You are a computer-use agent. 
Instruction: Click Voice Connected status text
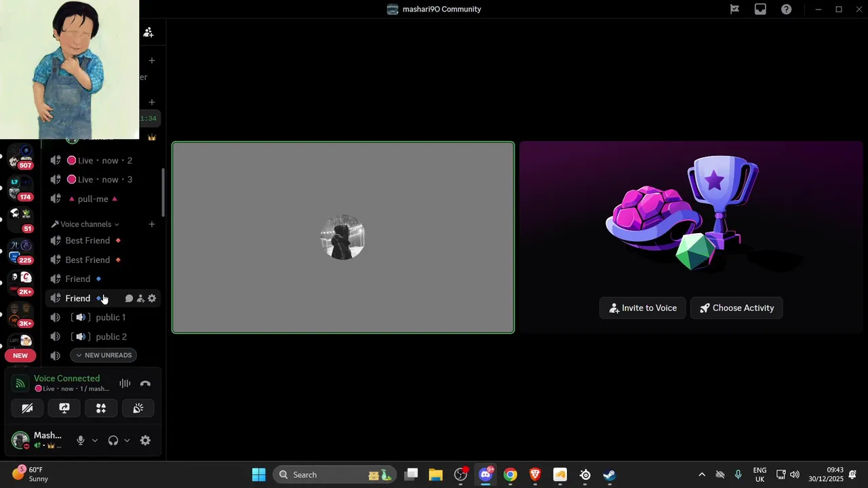click(67, 378)
